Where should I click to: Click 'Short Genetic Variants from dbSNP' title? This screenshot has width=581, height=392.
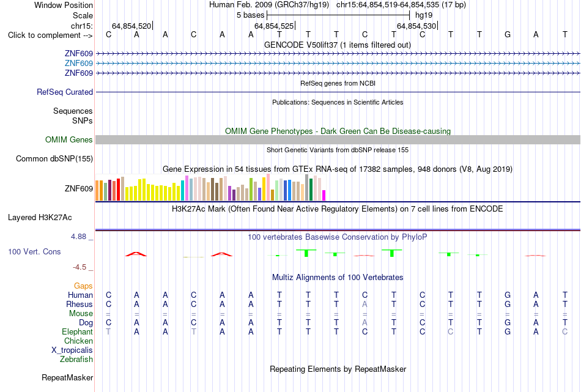pyautogui.click(x=338, y=150)
